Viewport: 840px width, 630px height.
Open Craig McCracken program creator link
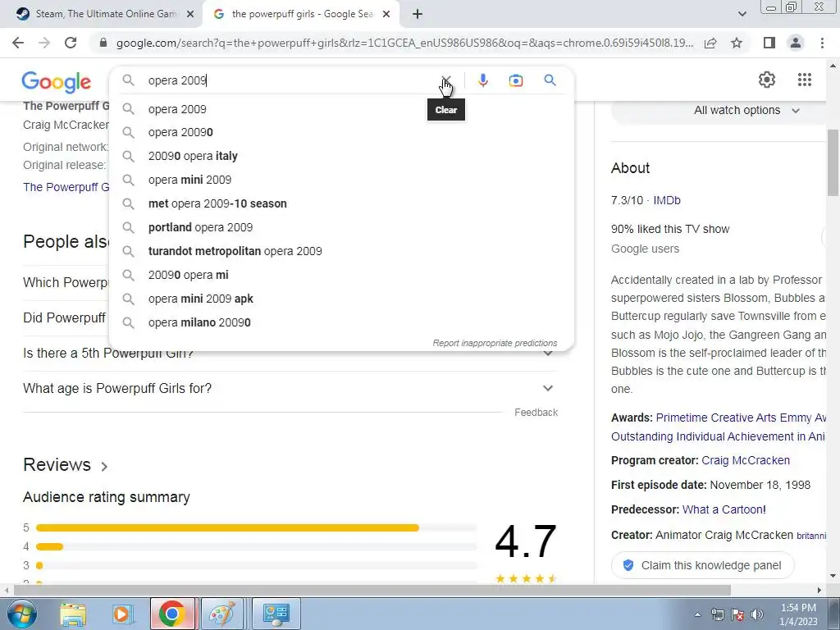coord(745,461)
